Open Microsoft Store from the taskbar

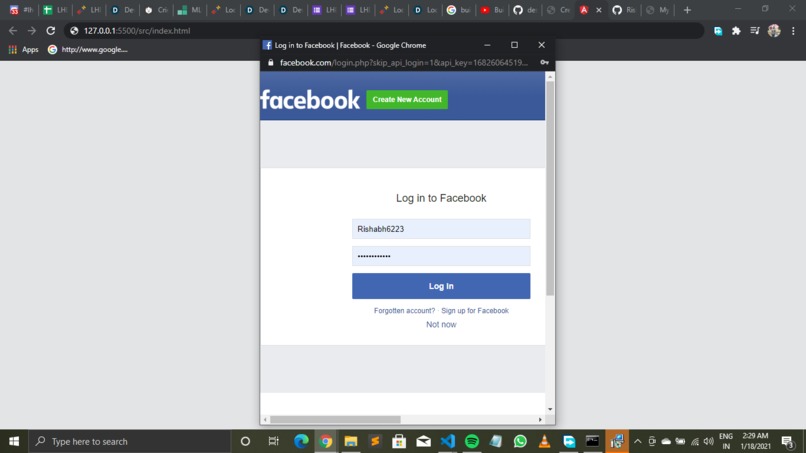click(x=399, y=441)
